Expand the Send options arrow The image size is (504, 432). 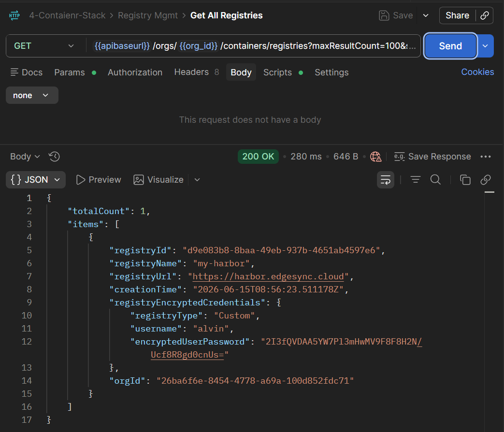[x=485, y=46]
